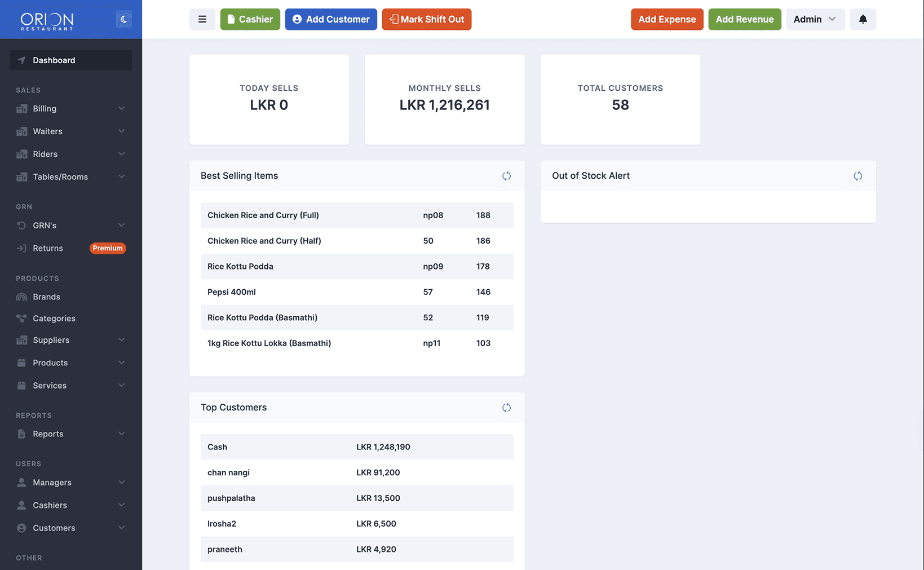Expand the Cashiers chevron
This screenshot has width=924, height=570.
pos(121,505)
